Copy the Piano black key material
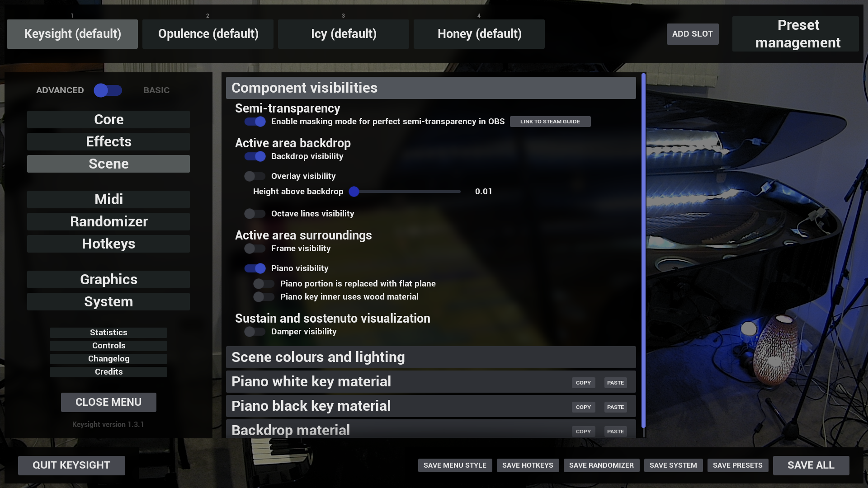Image resolution: width=868 pixels, height=488 pixels. (x=583, y=407)
